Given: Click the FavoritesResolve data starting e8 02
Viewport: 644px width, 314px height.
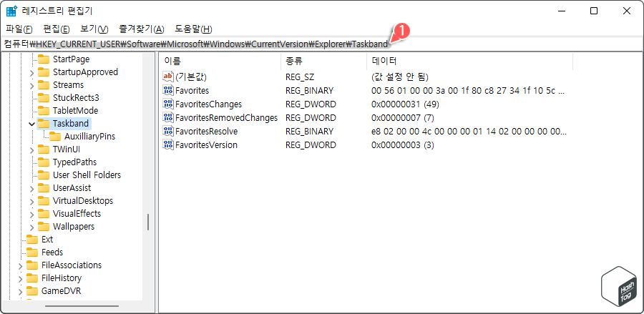Looking at the screenshot, I should 469,132.
